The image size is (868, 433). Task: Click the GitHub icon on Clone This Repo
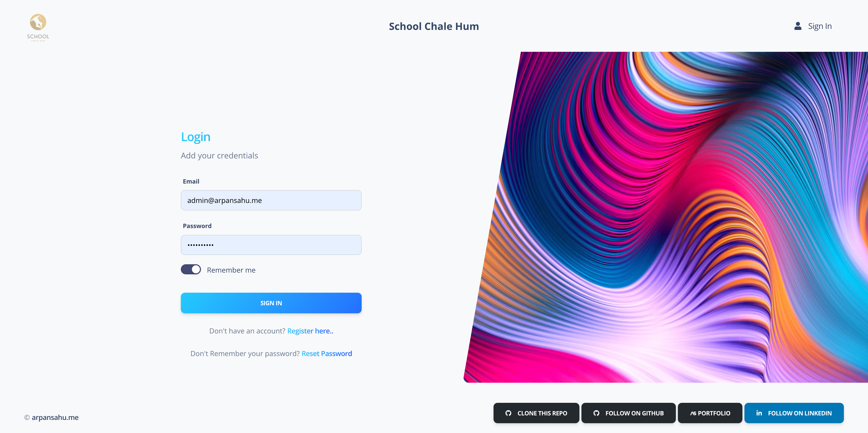(x=508, y=413)
